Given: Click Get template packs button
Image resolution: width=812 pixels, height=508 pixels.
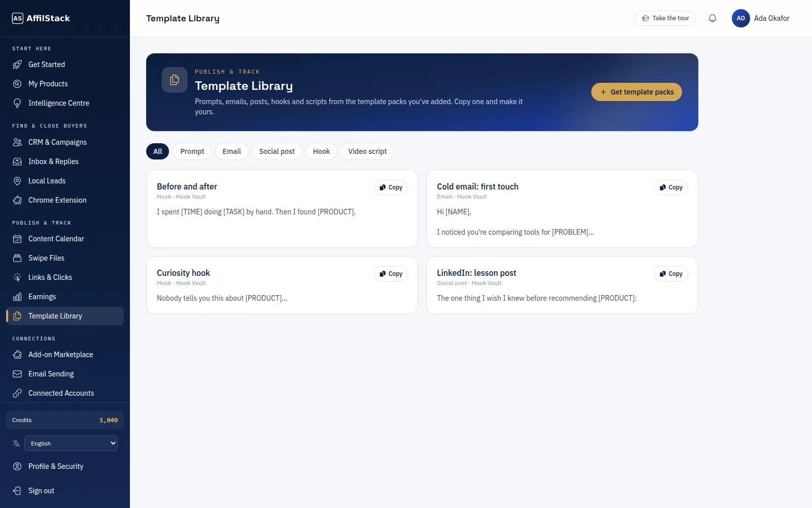Looking at the screenshot, I should click(x=636, y=92).
